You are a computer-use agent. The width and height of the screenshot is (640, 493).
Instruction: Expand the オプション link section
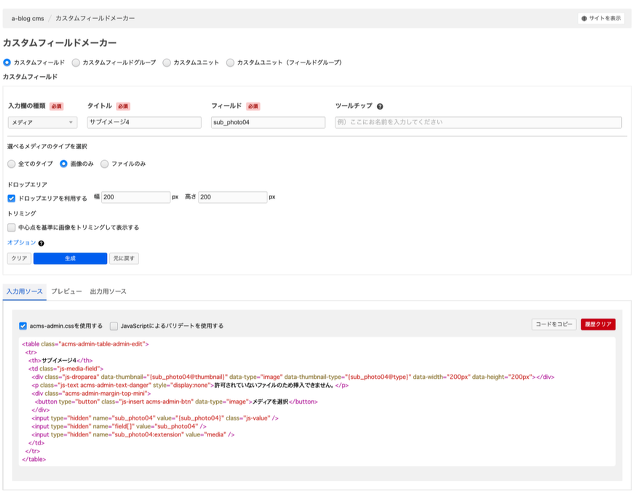click(x=21, y=243)
